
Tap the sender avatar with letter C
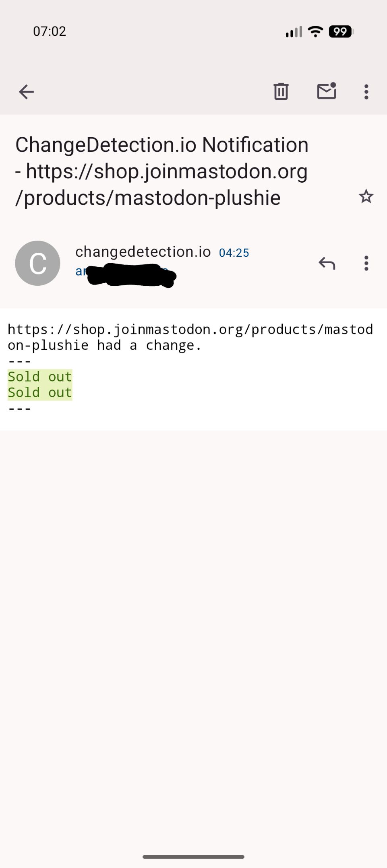[37, 263]
